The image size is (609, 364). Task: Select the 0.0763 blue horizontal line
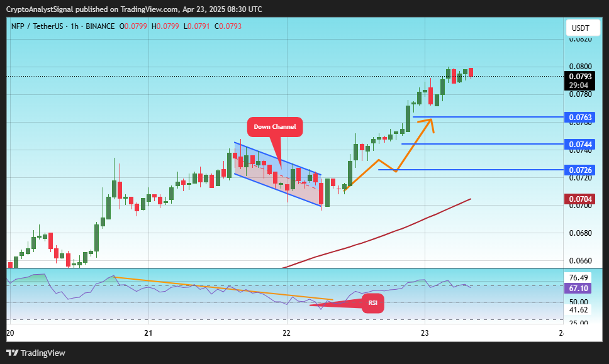[x=488, y=117]
